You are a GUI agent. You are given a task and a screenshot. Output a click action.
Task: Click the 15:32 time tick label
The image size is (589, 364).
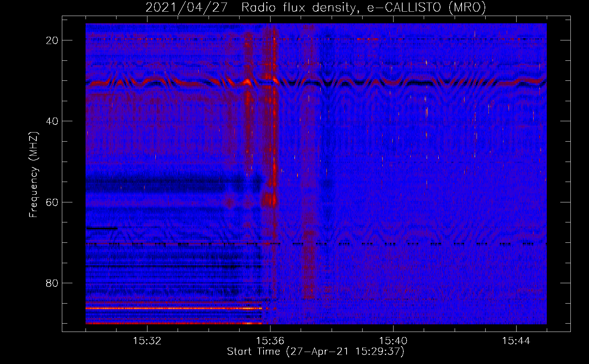(x=147, y=341)
